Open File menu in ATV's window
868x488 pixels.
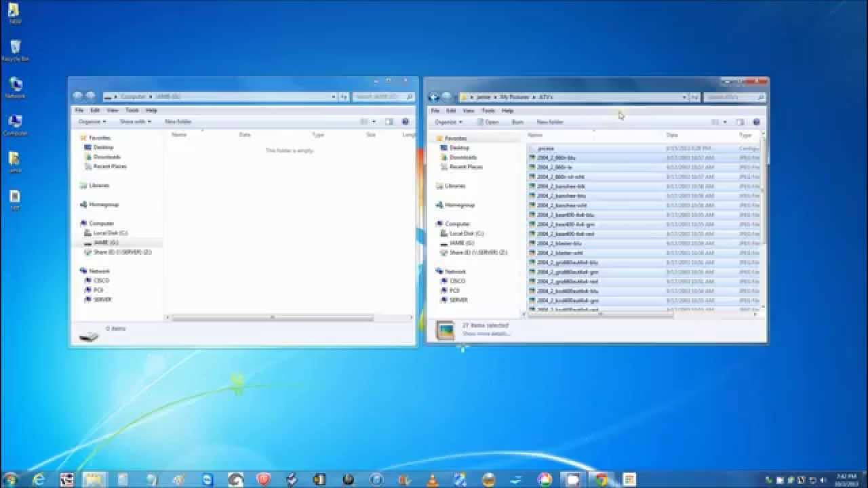point(435,110)
